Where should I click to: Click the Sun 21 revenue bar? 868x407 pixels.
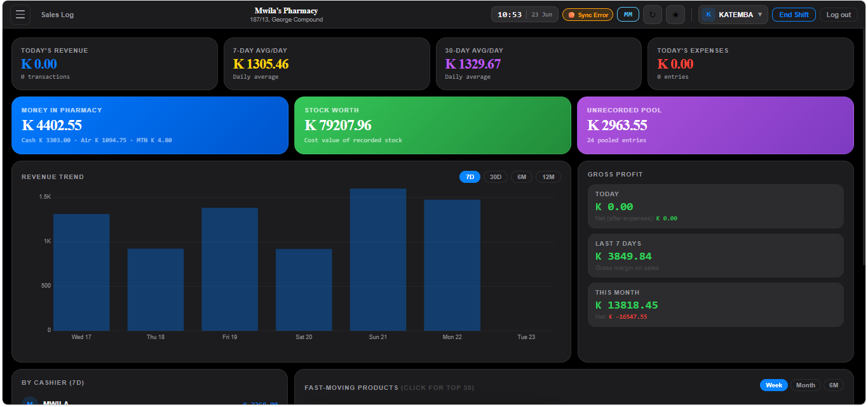[378, 260]
